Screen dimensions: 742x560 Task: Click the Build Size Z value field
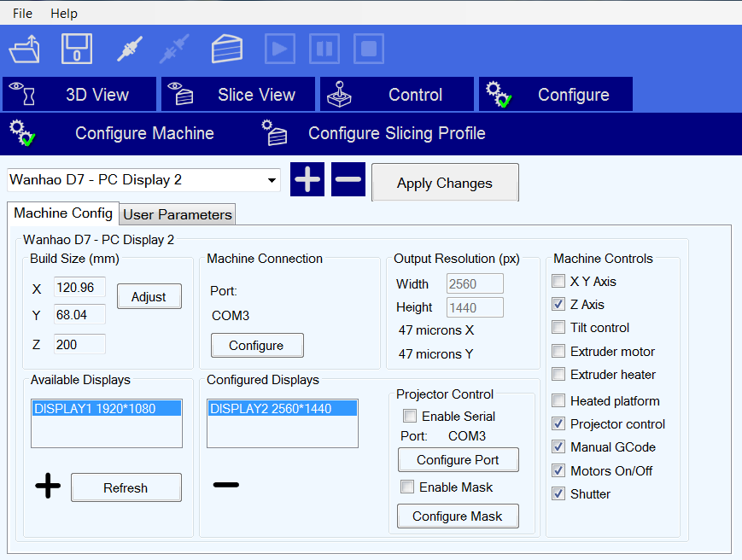tap(79, 344)
